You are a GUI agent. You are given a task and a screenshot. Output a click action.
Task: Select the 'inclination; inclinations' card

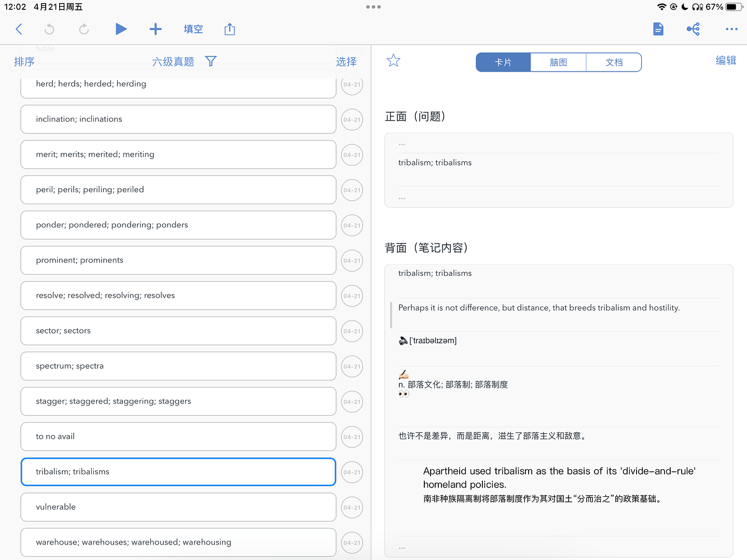point(178,119)
